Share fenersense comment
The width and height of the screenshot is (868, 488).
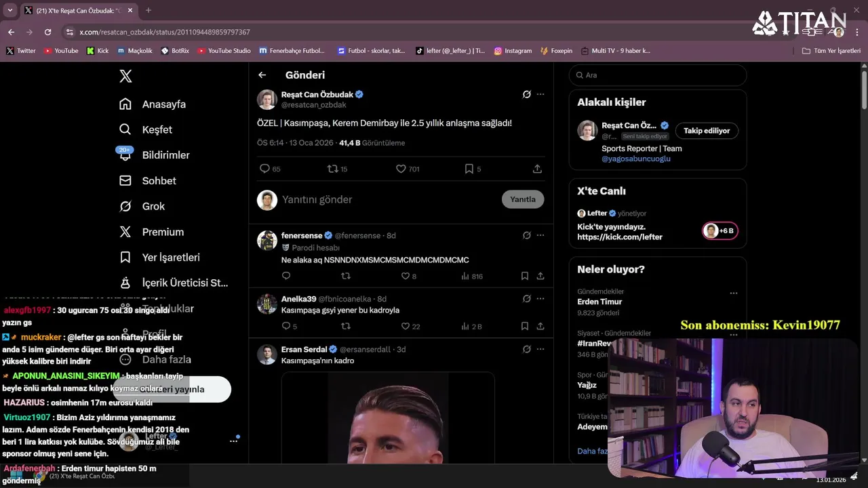pos(540,276)
